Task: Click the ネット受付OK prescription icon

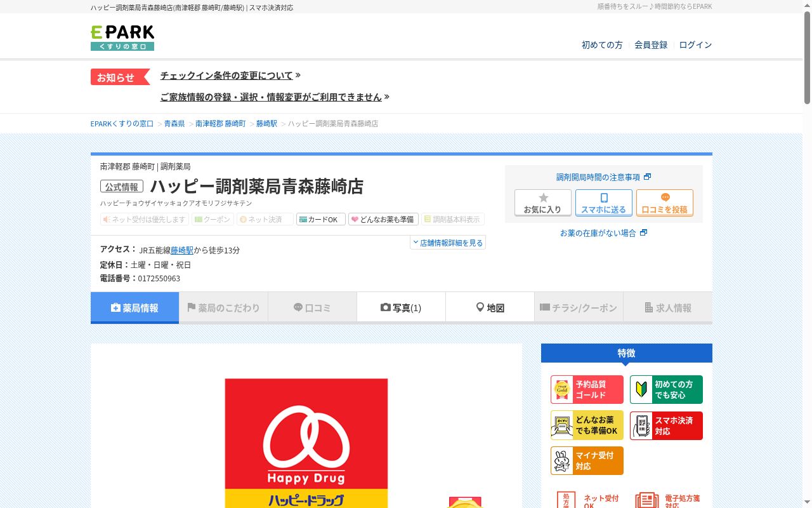Action: tap(587, 499)
